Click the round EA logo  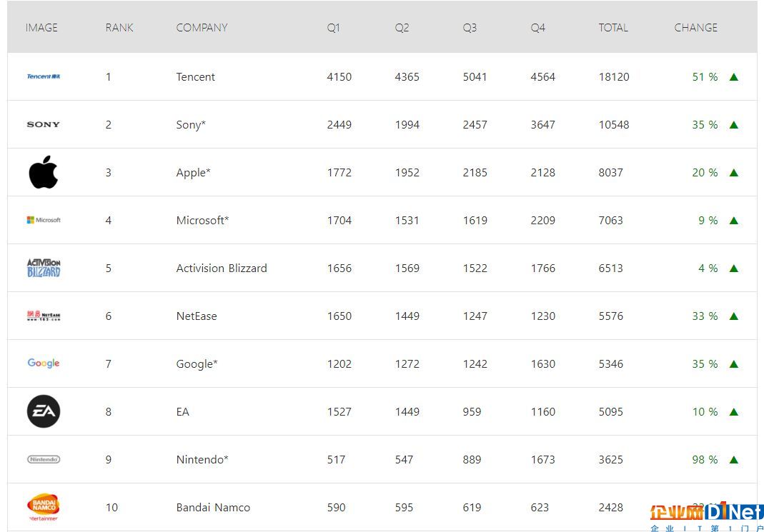[x=44, y=411]
